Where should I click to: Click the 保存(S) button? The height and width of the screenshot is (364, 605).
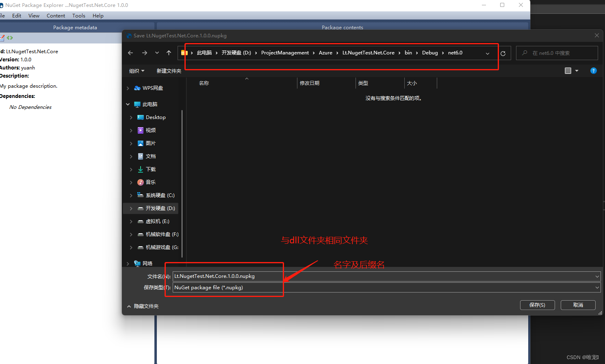click(x=537, y=305)
